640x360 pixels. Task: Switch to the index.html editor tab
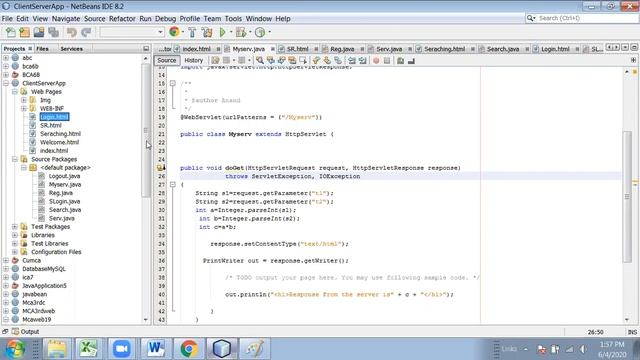click(196, 49)
